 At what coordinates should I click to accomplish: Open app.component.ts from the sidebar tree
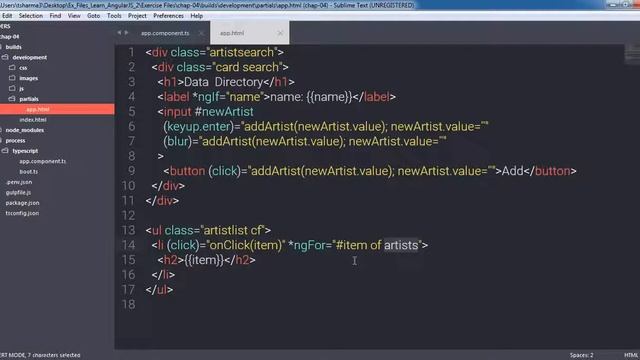point(42,161)
